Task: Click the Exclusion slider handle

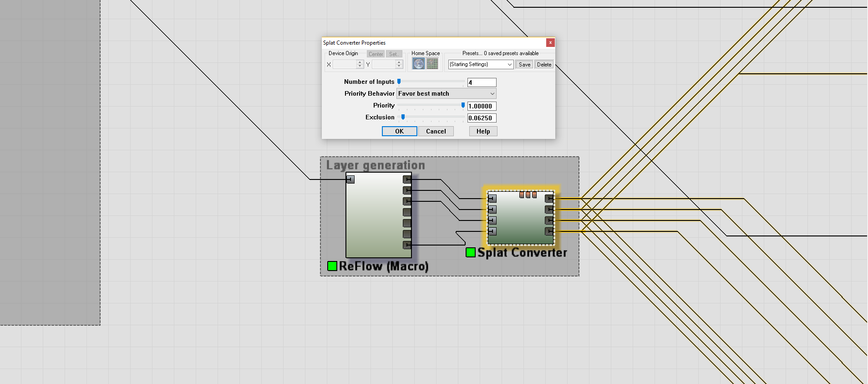Action: pos(403,117)
